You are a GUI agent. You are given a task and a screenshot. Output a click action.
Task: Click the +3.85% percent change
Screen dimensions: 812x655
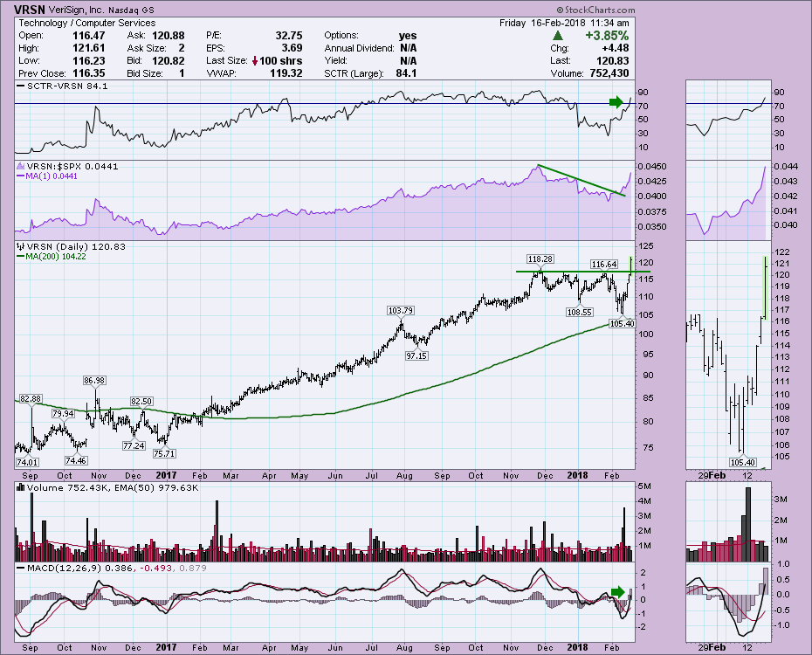pos(607,36)
